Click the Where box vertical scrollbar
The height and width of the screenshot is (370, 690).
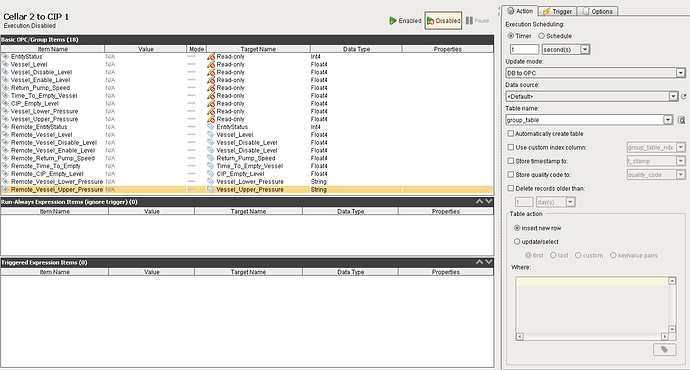pyautogui.click(x=672, y=305)
